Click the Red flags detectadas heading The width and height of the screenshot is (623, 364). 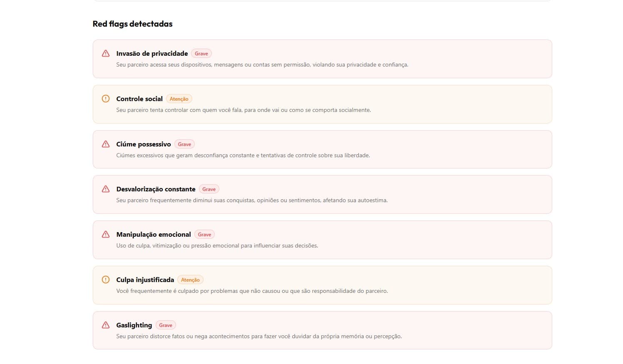pyautogui.click(x=132, y=24)
